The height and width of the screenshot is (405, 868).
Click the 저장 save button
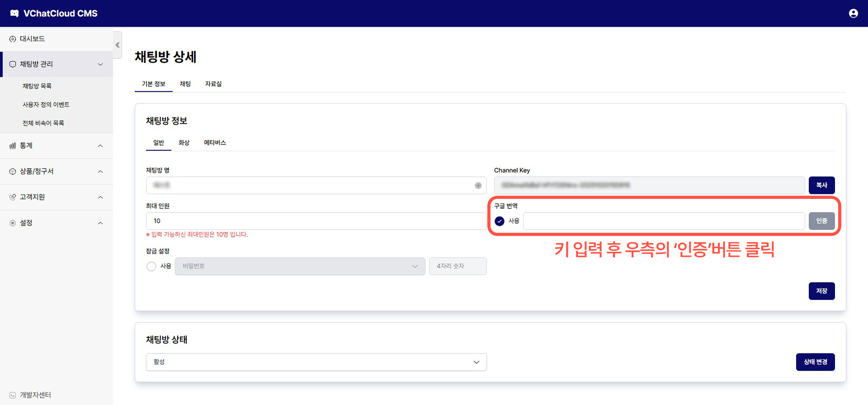[x=821, y=291]
